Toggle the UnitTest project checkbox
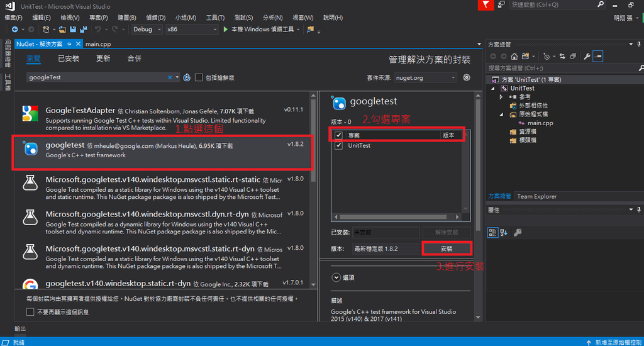This screenshot has height=346, width=644. (338, 145)
